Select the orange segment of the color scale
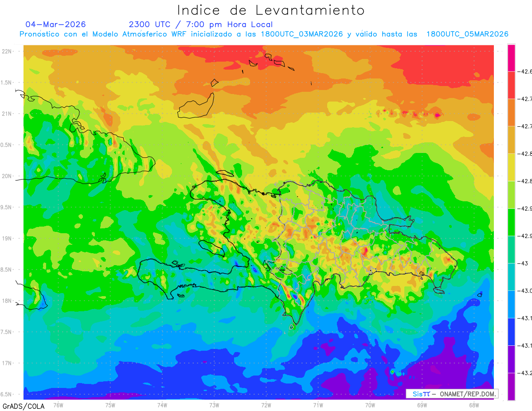Viewport: 532px width, 411px height. point(511,112)
